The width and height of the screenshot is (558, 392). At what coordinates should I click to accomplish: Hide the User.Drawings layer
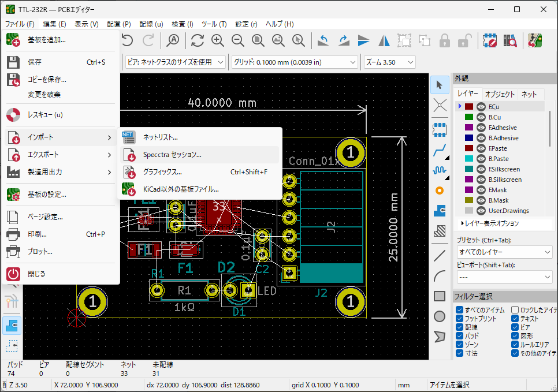point(481,211)
